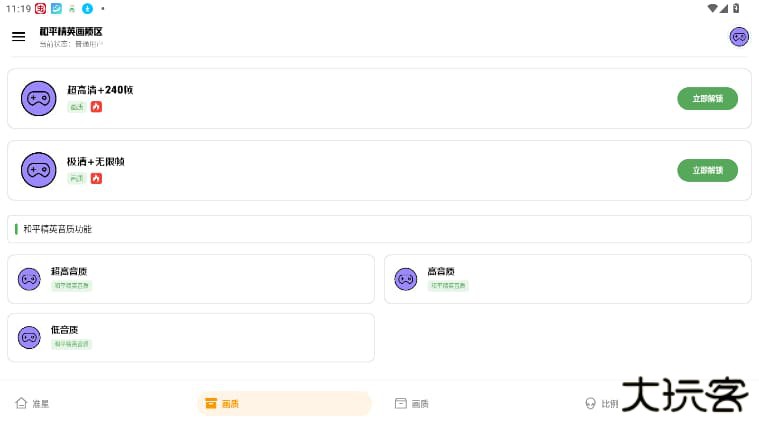The height and width of the screenshot is (427, 759).
Task: Tap the gamepad icon on the 超高音质 card
Action: 29,279
